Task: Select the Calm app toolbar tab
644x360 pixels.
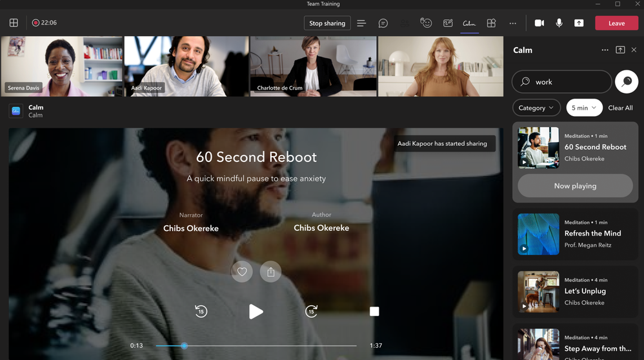Action: coord(469,23)
